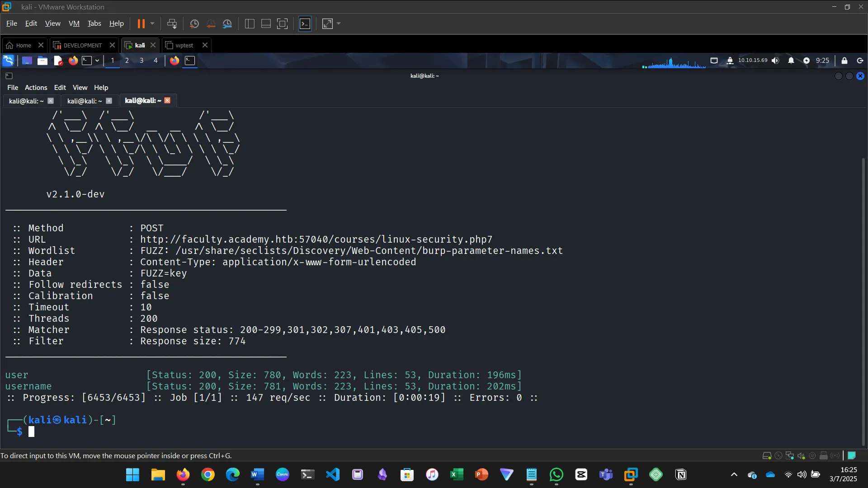Expand the terminal launcher chevron on the panel
The height and width of the screenshot is (488, 868).
coord(97,61)
